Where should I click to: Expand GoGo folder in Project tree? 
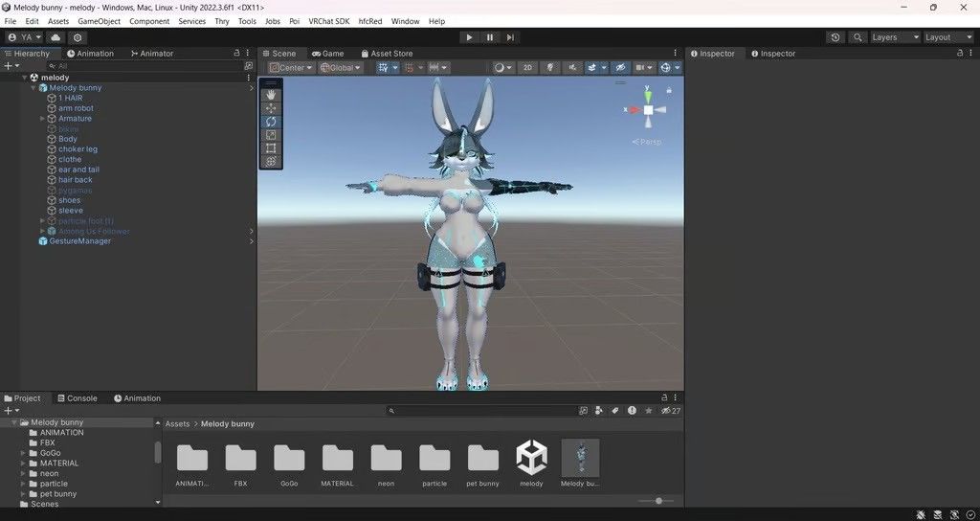(23, 453)
